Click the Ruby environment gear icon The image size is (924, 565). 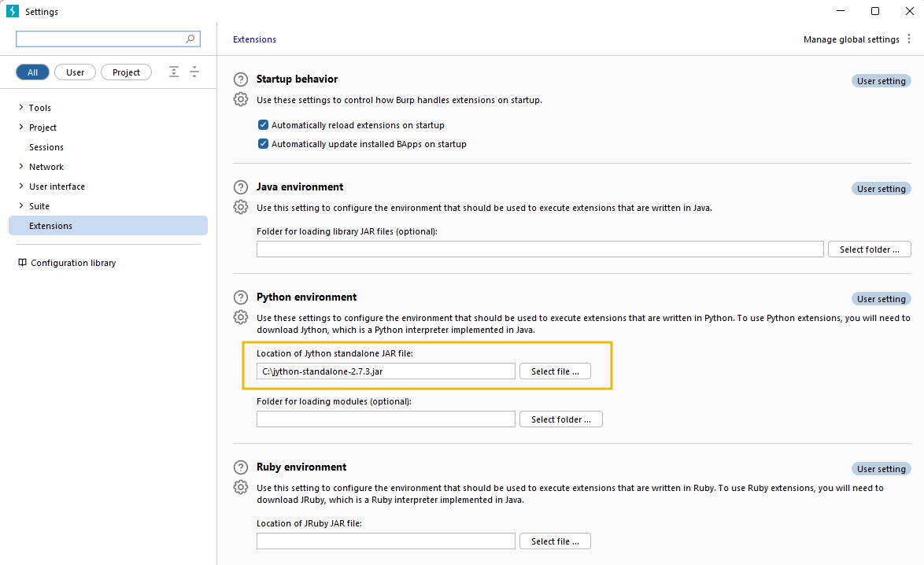240,486
